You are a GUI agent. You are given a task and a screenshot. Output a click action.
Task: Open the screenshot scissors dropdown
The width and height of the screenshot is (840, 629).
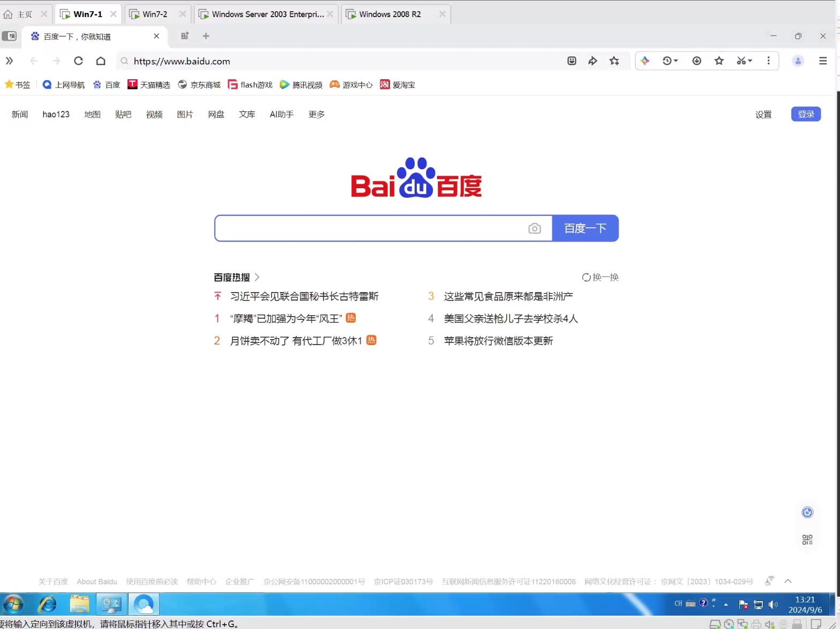click(x=744, y=61)
